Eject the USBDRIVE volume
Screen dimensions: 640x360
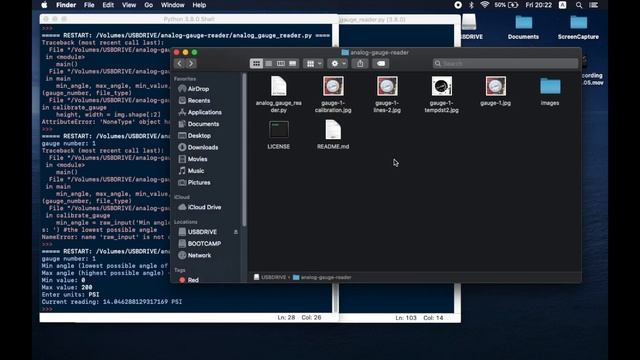pos(236,232)
